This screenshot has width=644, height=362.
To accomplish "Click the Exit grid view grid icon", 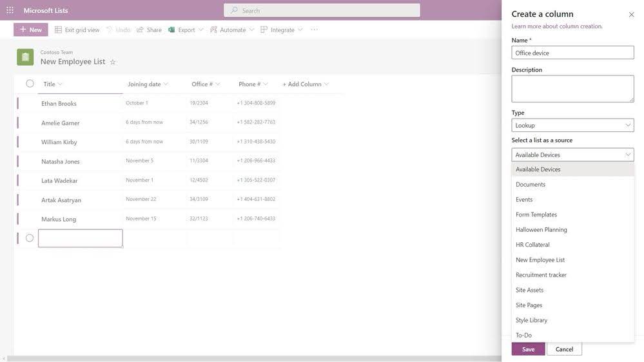I will (x=58, y=30).
